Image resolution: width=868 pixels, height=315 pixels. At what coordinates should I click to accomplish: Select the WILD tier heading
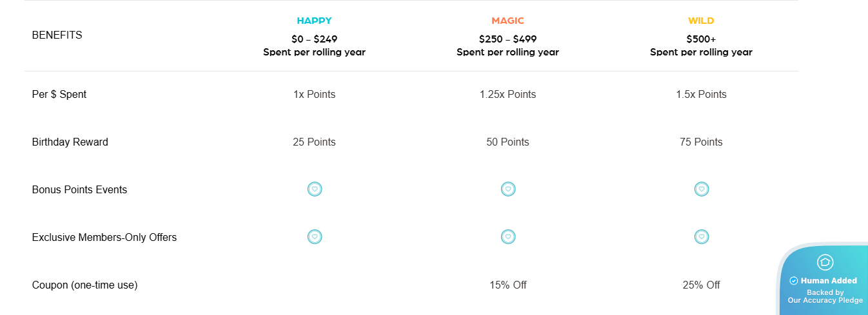[702, 21]
